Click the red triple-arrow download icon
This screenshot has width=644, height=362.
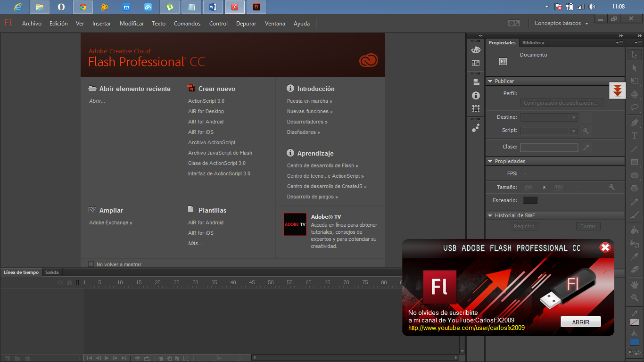point(618,90)
